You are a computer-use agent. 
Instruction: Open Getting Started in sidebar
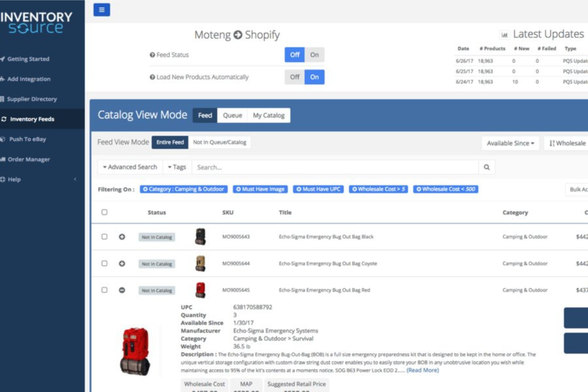tap(29, 59)
